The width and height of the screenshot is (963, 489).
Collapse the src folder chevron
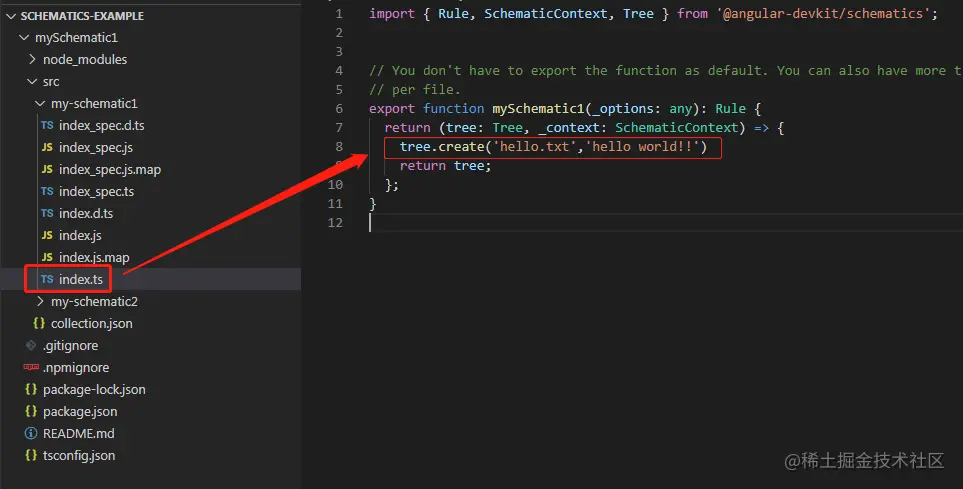[x=32, y=82]
